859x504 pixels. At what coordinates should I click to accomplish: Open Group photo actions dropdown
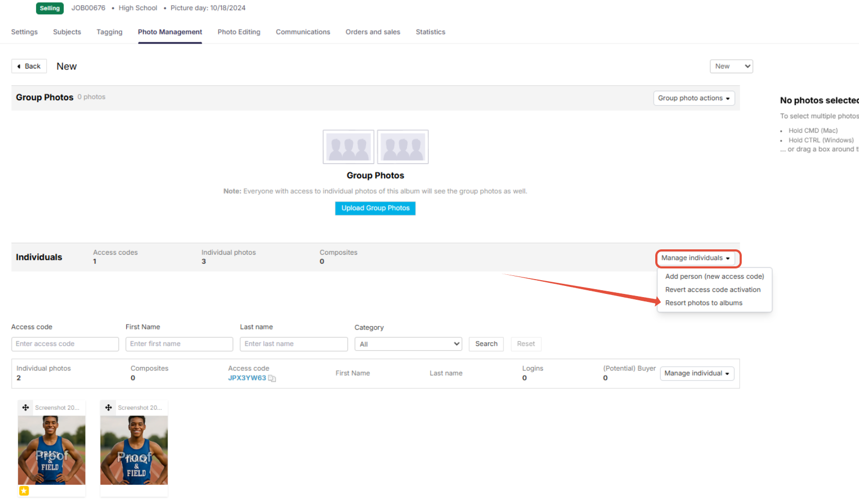tap(694, 98)
